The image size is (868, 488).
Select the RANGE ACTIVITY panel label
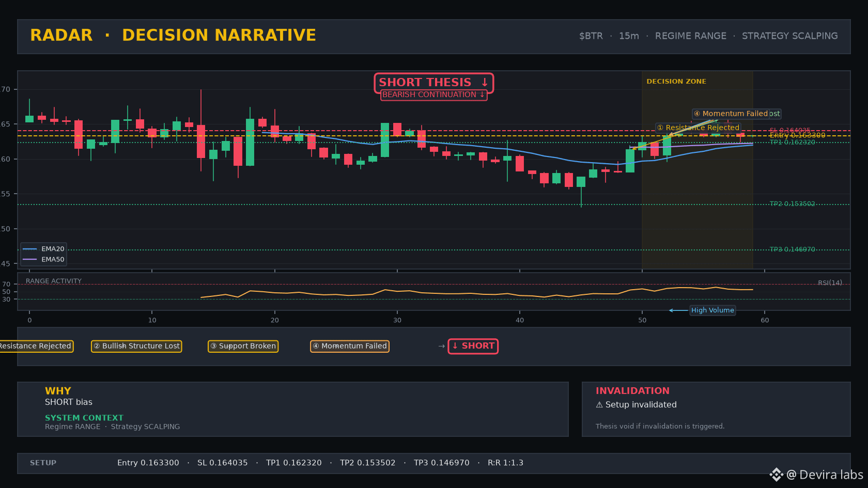point(54,281)
